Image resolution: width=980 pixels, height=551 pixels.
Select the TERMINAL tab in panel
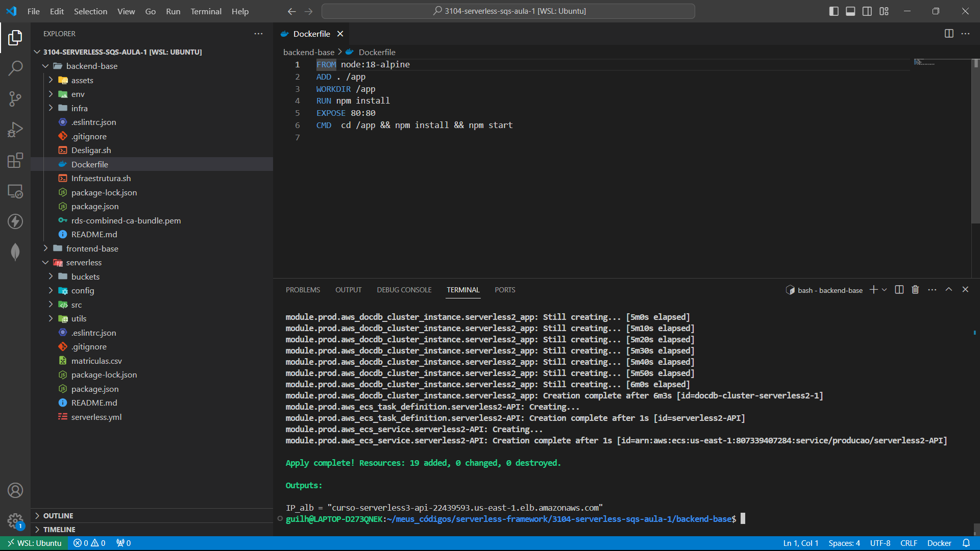463,290
